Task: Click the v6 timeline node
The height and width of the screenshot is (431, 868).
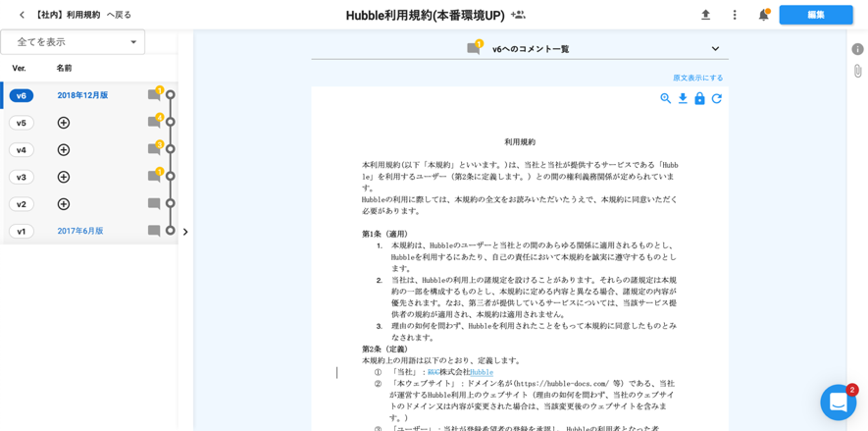Action: [171, 95]
